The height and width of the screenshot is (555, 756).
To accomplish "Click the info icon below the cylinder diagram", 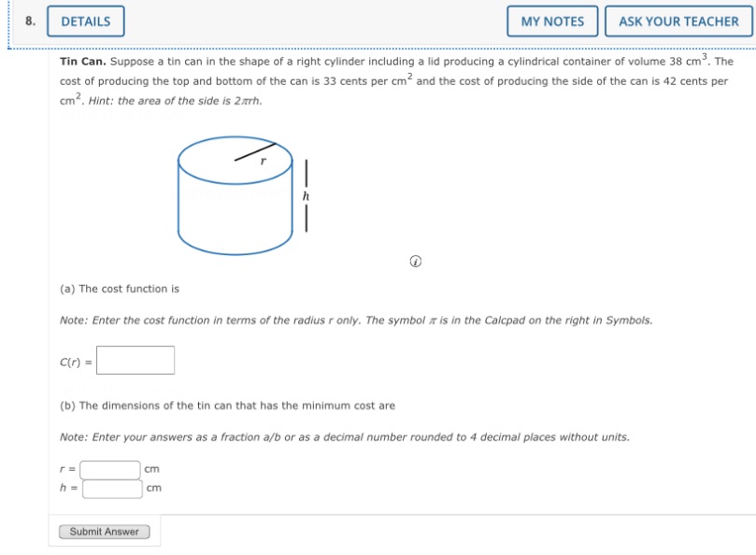I will pos(415,261).
